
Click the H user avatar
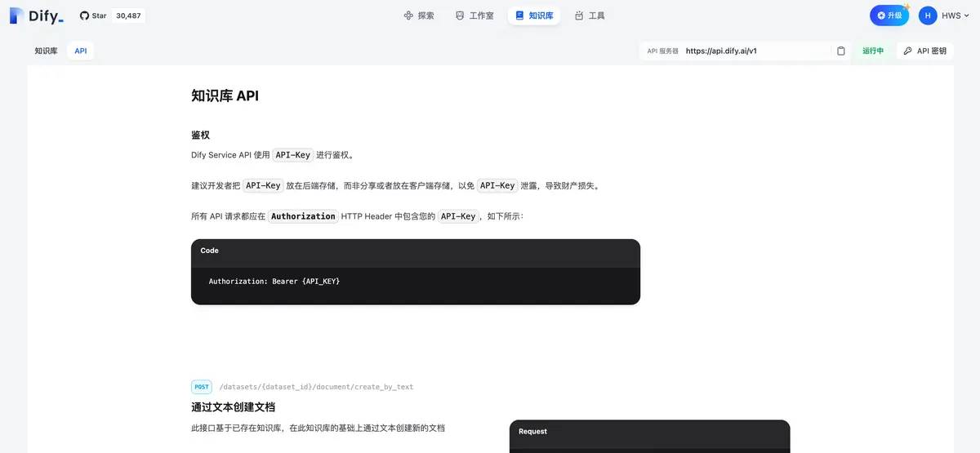pyautogui.click(x=928, y=16)
